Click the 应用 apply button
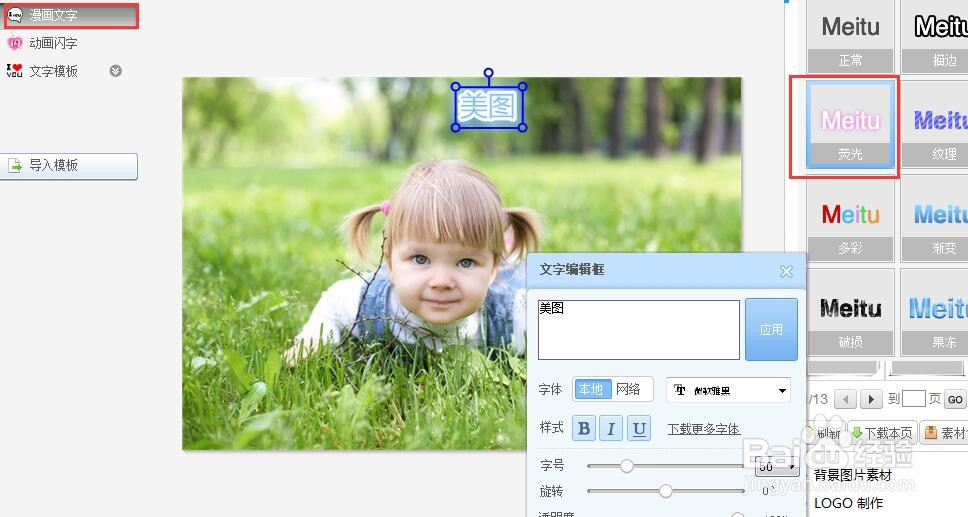Viewport: 968px width, 517px height. [x=771, y=329]
